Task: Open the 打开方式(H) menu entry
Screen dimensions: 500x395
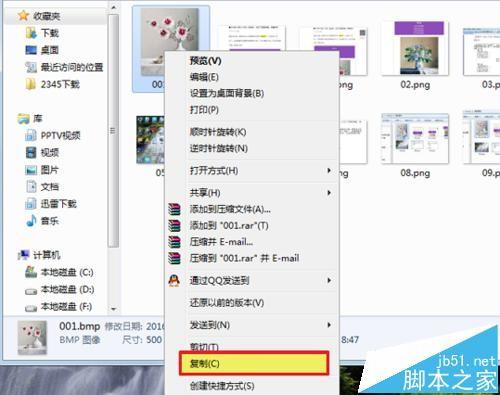Action: point(252,171)
